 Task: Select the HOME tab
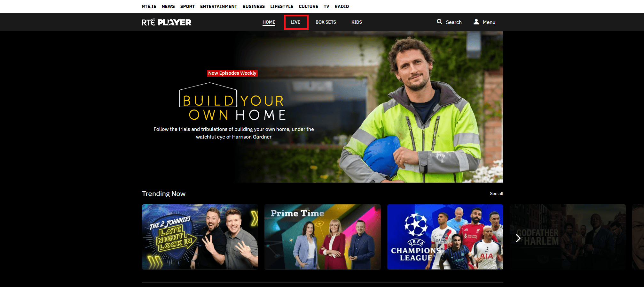tap(269, 22)
